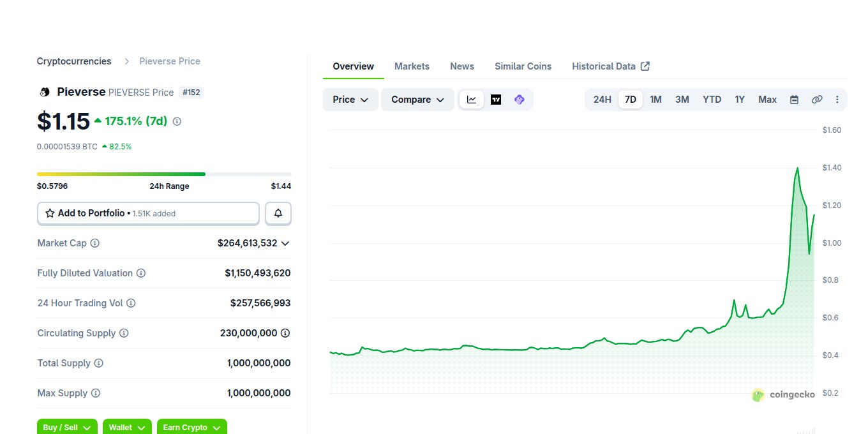Open the Max Supply info icon
The image size is (868, 434).
(95, 393)
